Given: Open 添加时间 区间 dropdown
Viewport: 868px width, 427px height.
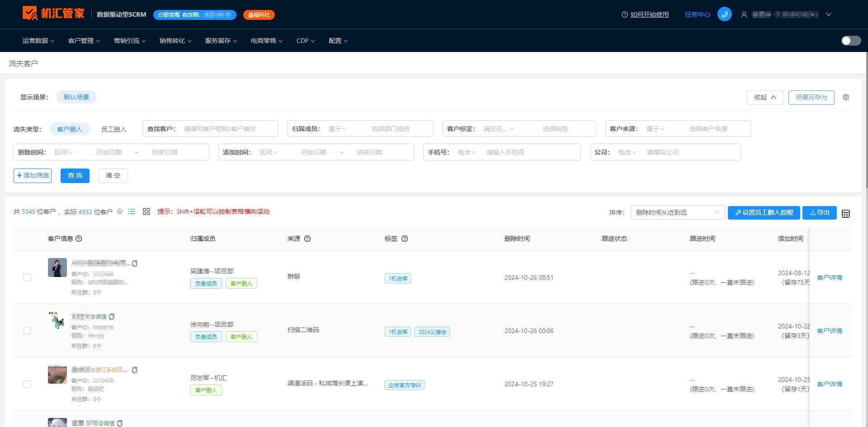Looking at the screenshot, I should click(x=269, y=152).
